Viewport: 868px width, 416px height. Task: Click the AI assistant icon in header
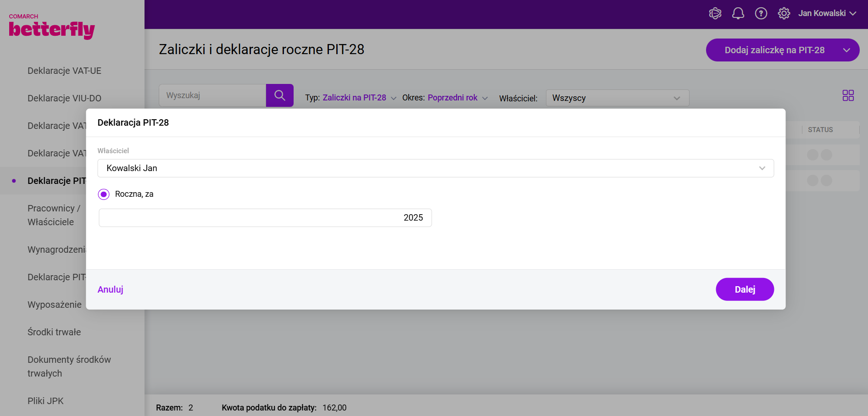[x=715, y=14]
